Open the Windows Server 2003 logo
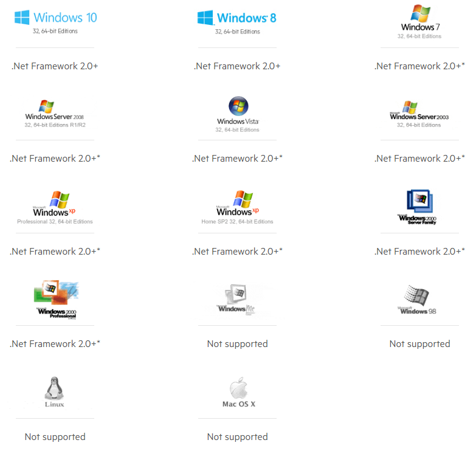The image size is (476, 454). click(419, 111)
